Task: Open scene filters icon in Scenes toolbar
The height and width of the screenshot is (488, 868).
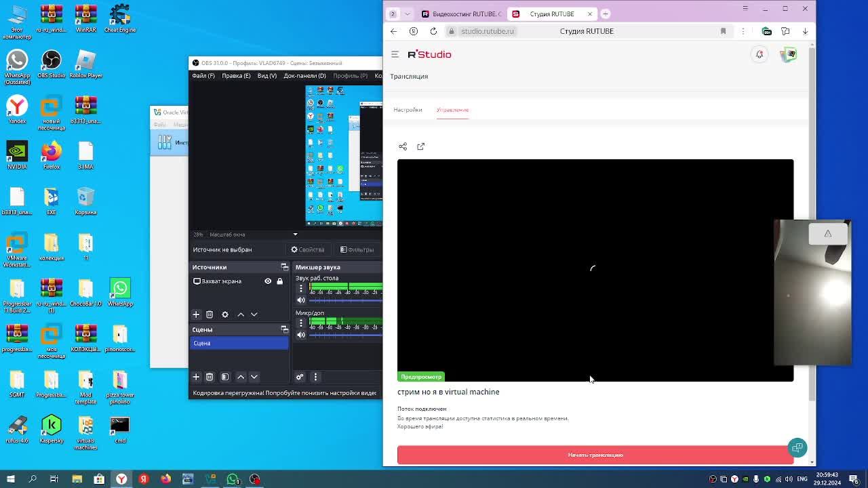Action: [x=225, y=377]
